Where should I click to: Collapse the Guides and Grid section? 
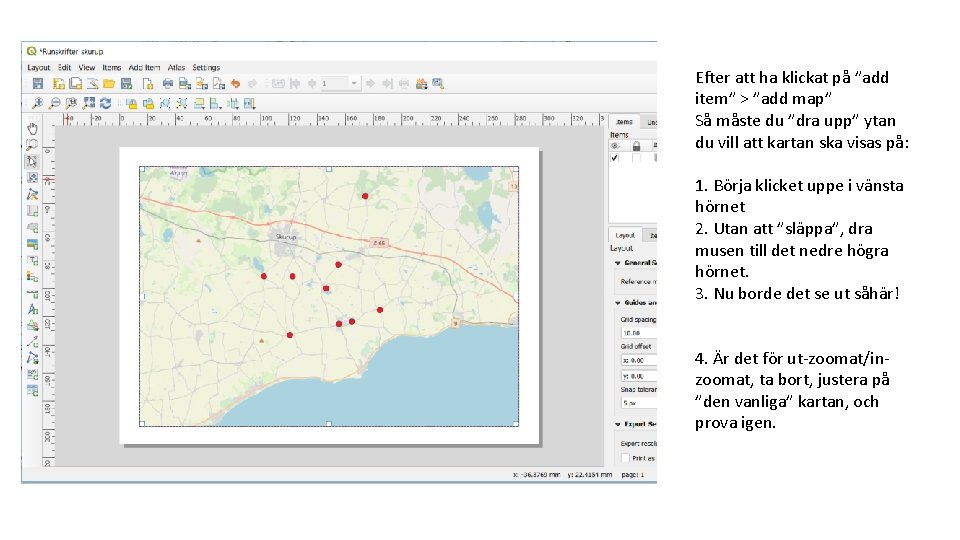pos(617,302)
